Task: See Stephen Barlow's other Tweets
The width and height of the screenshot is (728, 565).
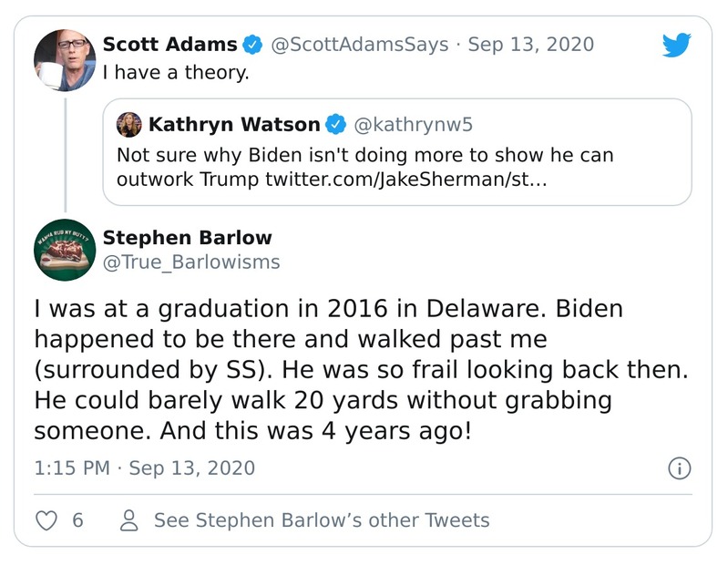Action: tap(321, 520)
